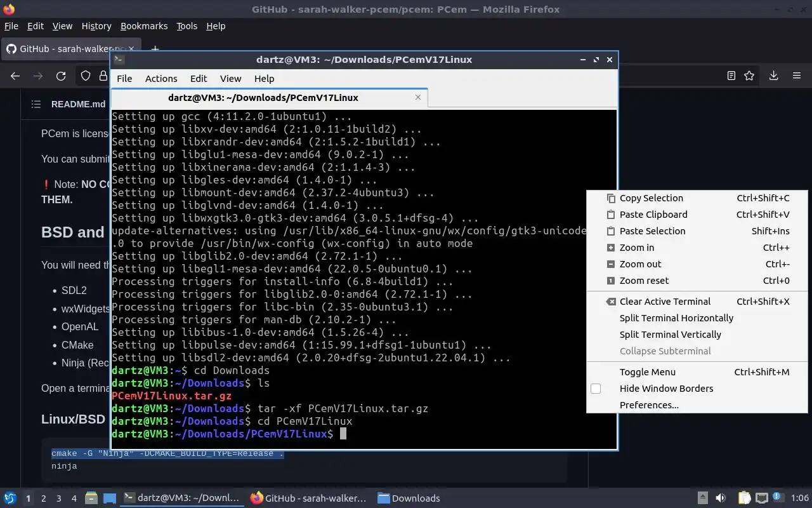Click 'CMake' list item in README
The image size is (812, 508).
click(x=77, y=345)
